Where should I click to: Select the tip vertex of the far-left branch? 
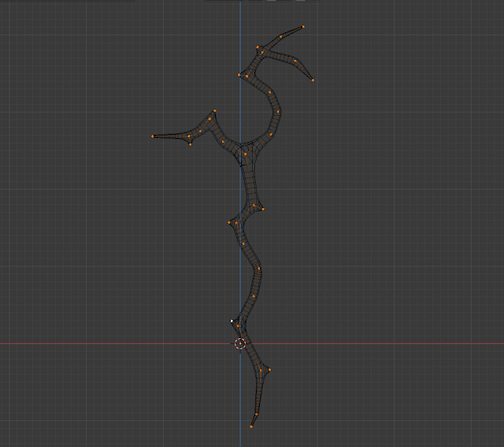click(152, 136)
